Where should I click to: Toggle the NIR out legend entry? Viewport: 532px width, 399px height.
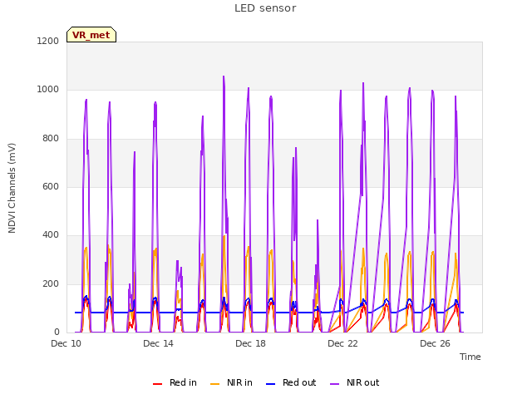[355, 382]
